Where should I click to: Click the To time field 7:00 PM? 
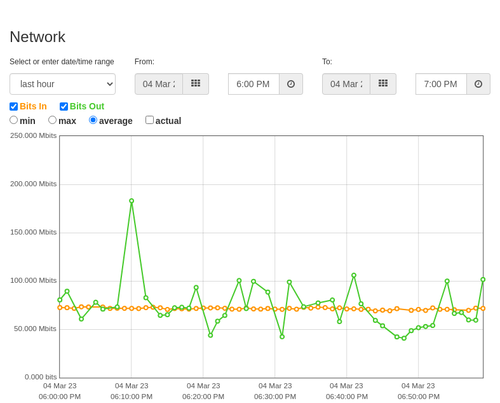[441, 84]
